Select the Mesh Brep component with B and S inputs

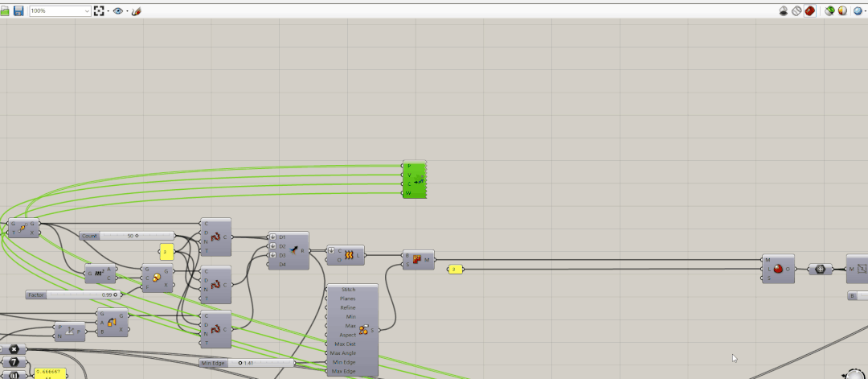419,260
